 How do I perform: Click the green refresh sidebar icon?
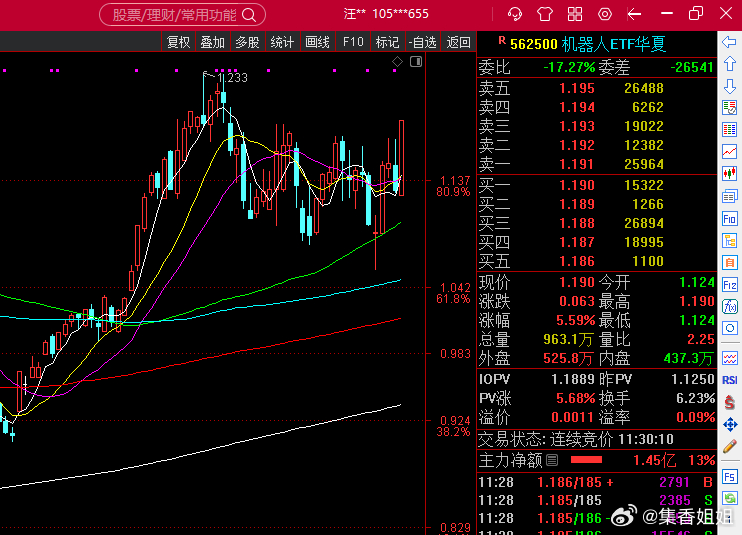pos(729,498)
